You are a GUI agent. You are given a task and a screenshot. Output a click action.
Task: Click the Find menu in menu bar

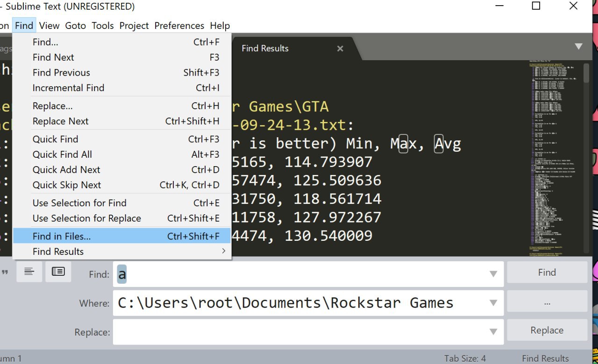click(24, 26)
